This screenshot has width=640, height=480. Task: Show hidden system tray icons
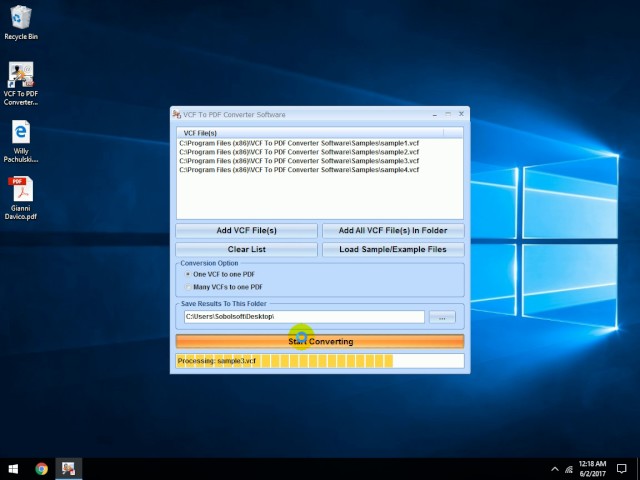pos(554,469)
